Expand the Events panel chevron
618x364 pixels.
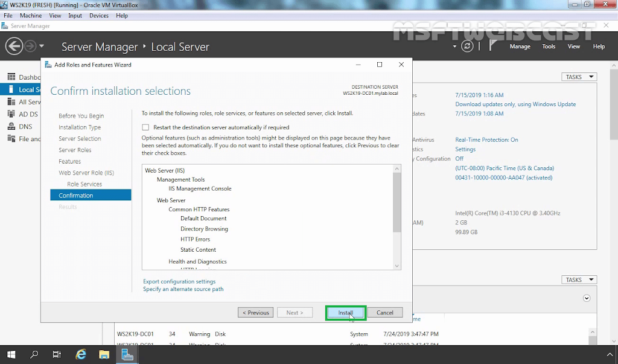[x=587, y=298]
